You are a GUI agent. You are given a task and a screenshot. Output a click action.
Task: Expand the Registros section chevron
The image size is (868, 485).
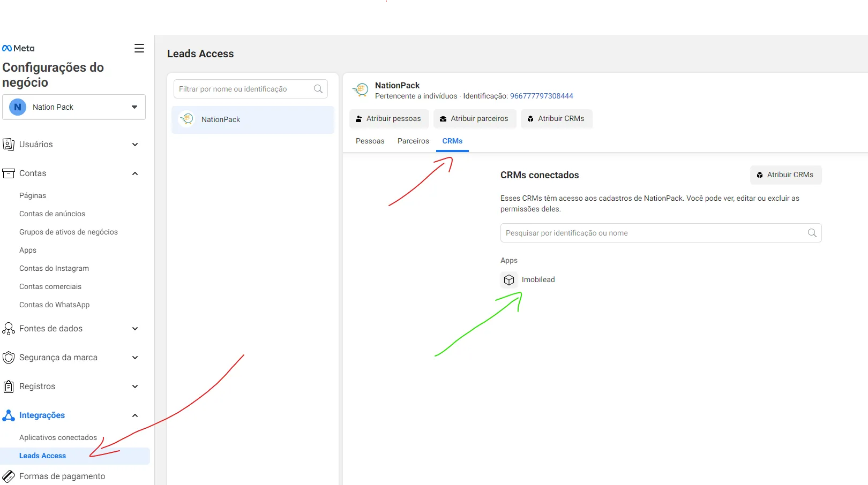point(135,387)
